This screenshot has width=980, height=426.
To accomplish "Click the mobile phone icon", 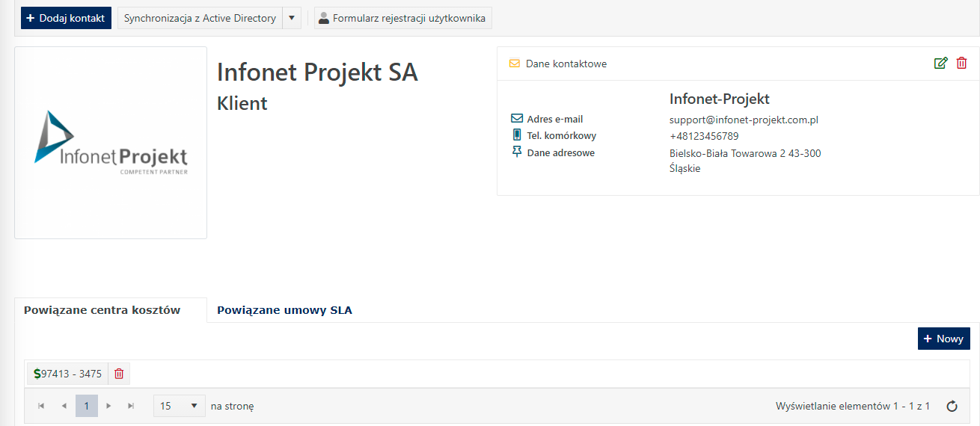I will (x=517, y=135).
